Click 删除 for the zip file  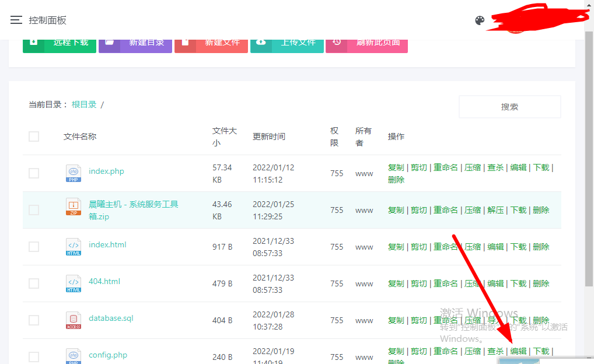coord(541,210)
